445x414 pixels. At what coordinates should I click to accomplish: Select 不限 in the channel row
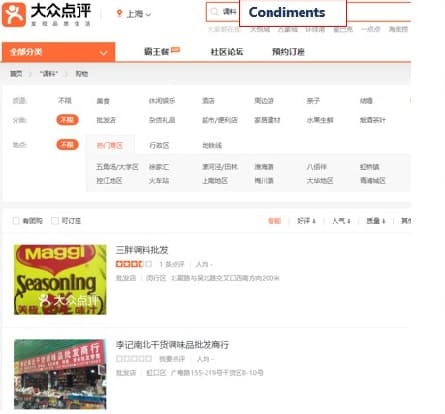click(65, 100)
